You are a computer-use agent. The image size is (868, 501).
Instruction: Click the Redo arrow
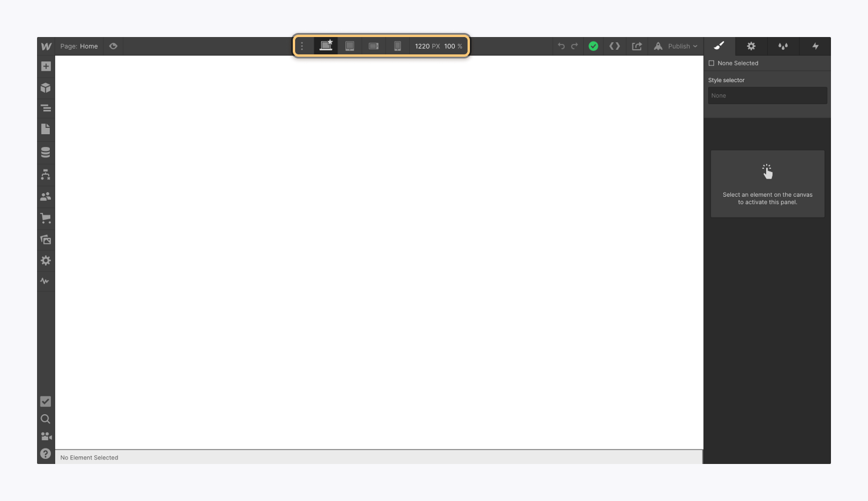click(575, 46)
